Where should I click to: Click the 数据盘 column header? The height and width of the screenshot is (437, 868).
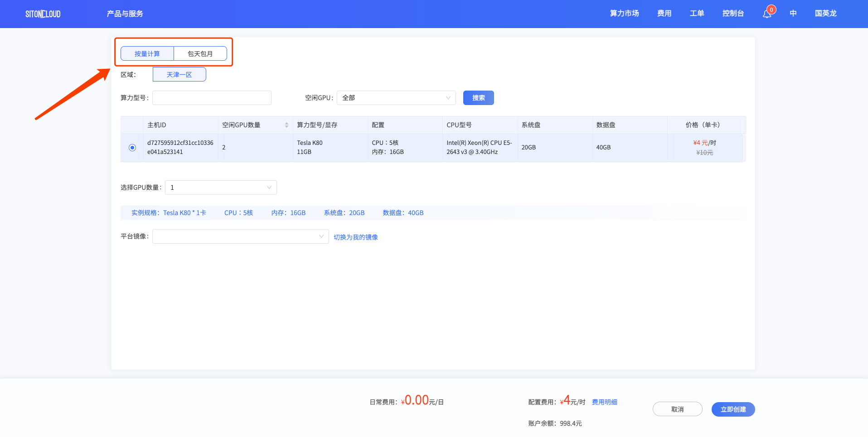click(630, 125)
